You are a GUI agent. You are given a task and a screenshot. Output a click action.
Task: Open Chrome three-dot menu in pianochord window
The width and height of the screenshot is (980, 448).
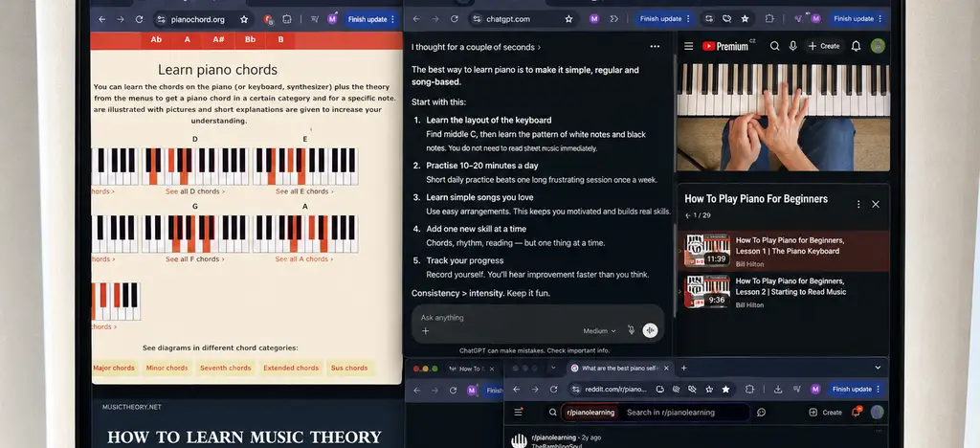392,19
